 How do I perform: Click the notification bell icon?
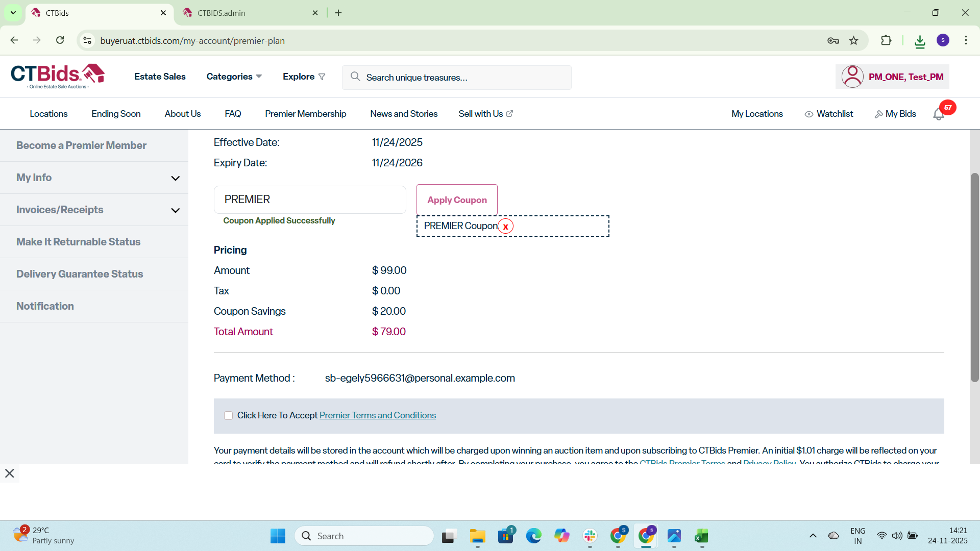938,114
